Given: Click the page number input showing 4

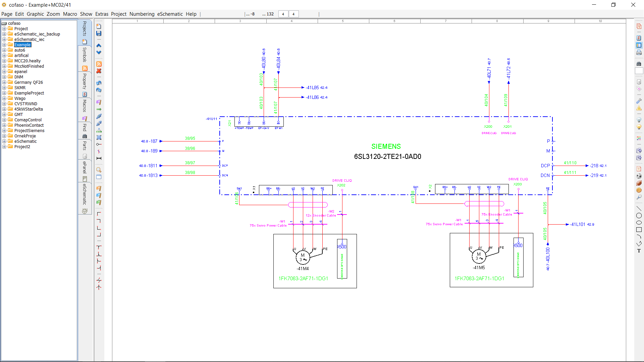Looking at the screenshot, I should [x=283, y=14].
